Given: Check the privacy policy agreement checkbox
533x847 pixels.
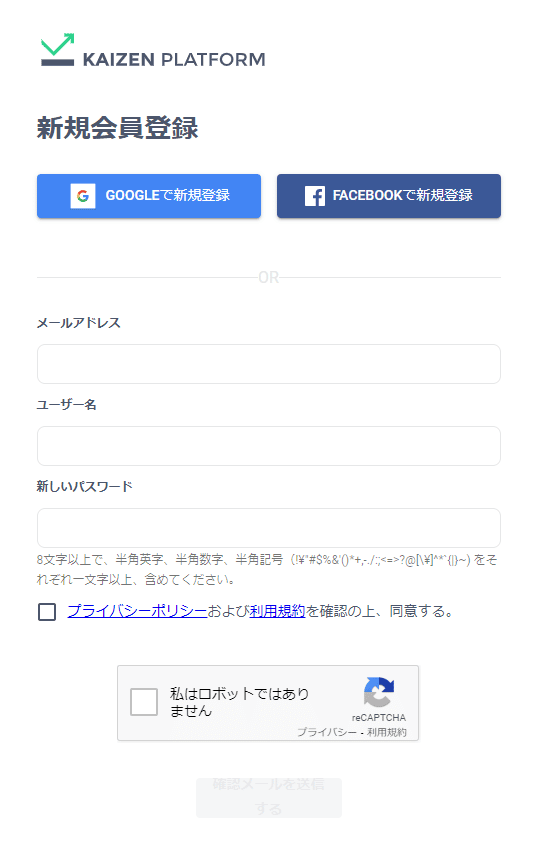Looking at the screenshot, I should pyautogui.click(x=47, y=612).
